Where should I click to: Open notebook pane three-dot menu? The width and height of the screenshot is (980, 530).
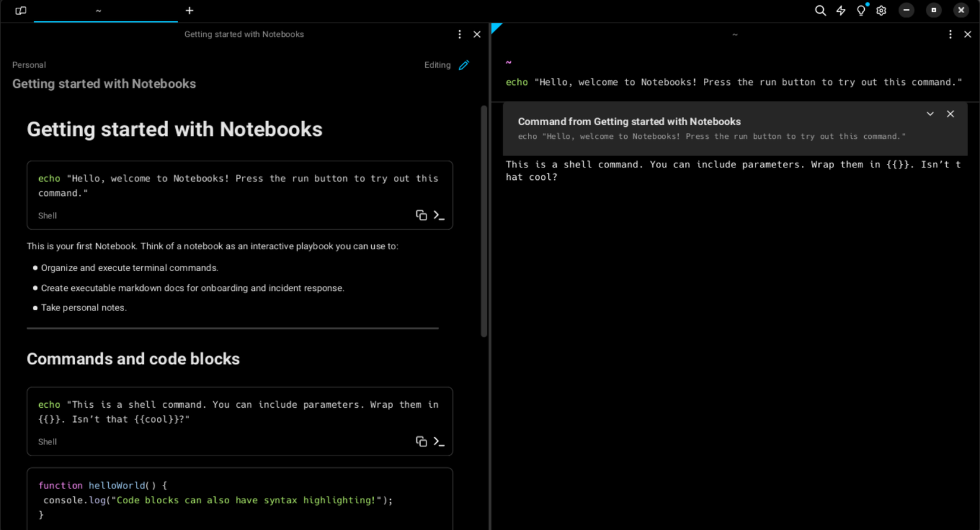460,34
